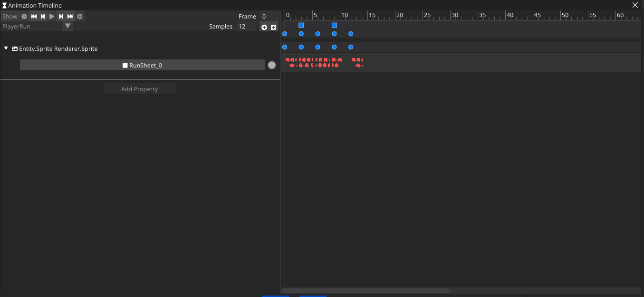
Task: Click ruler at frame 30 label
Action: (455, 15)
